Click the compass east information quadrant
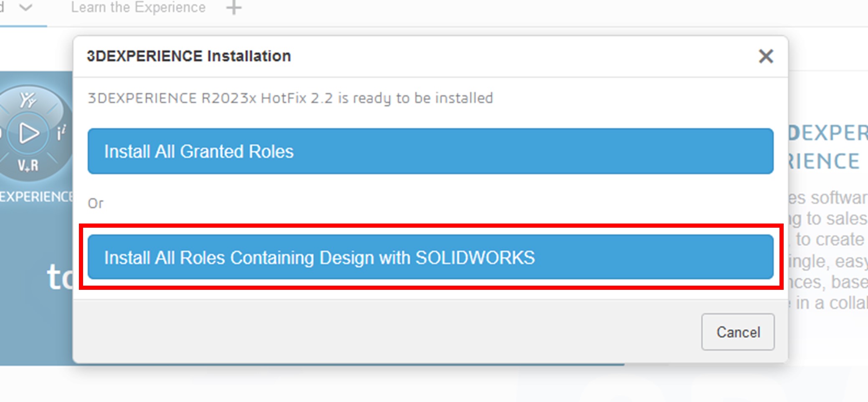This screenshot has width=868, height=402. pos(61,133)
